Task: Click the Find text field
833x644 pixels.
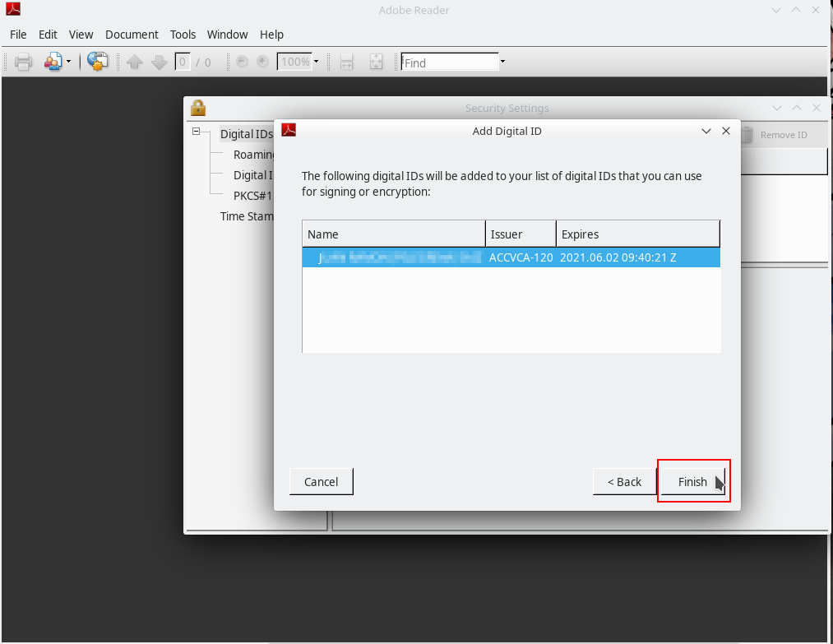Action: 449,63
